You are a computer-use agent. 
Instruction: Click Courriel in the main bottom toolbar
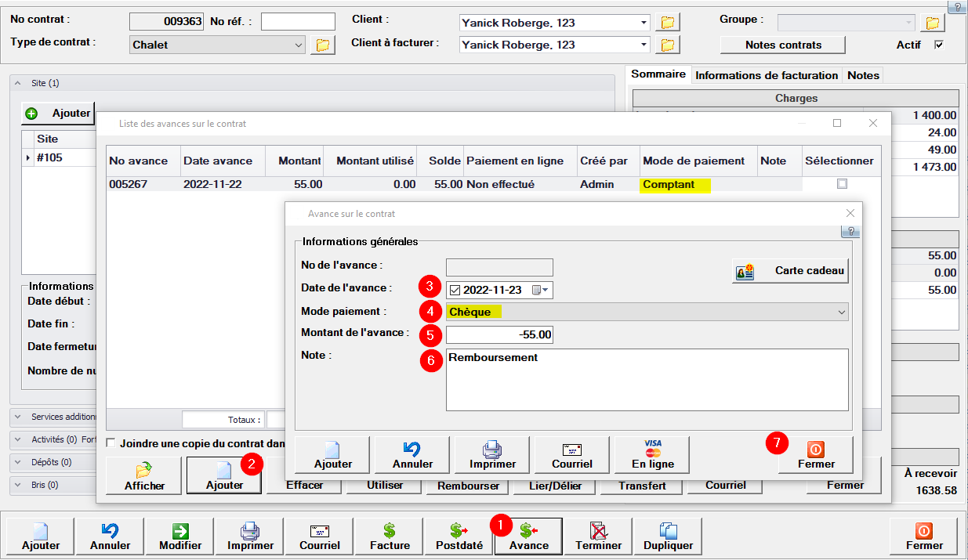click(x=320, y=537)
